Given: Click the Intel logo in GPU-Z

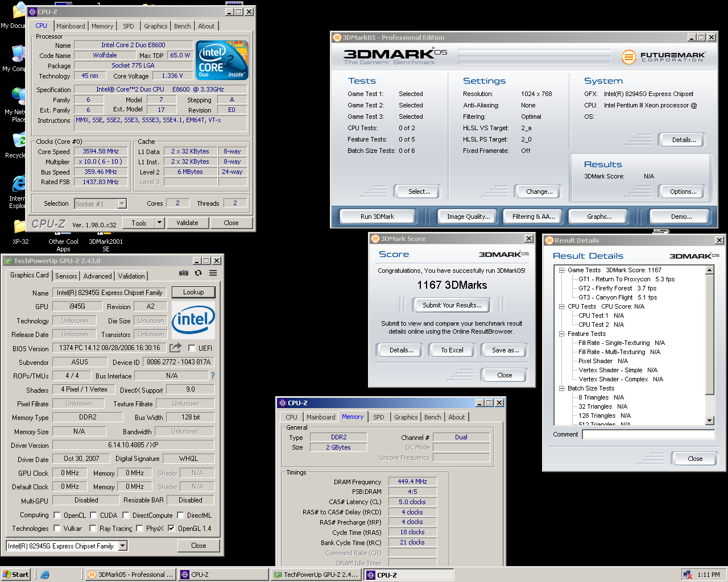Looking at the screenshot, I should click(193, 320).
